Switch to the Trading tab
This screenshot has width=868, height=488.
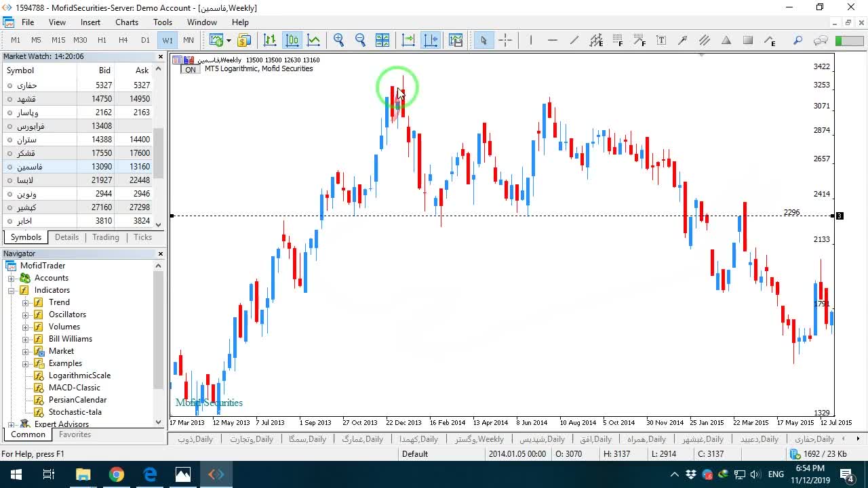(x=106, y=237)
